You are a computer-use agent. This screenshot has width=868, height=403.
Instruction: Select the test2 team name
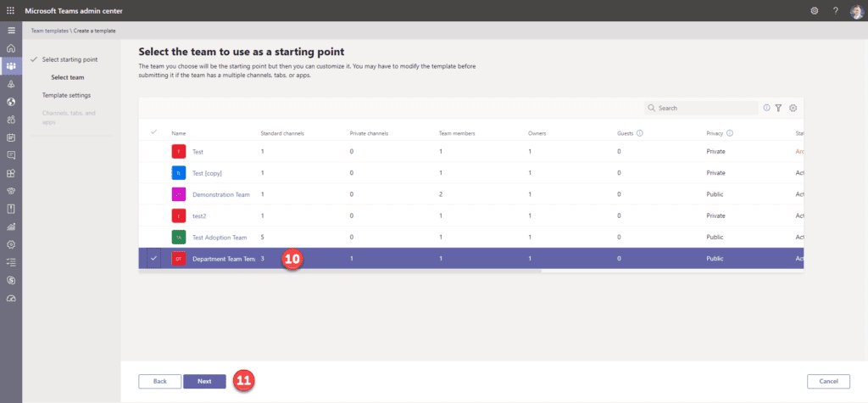(x=199, y=215)
